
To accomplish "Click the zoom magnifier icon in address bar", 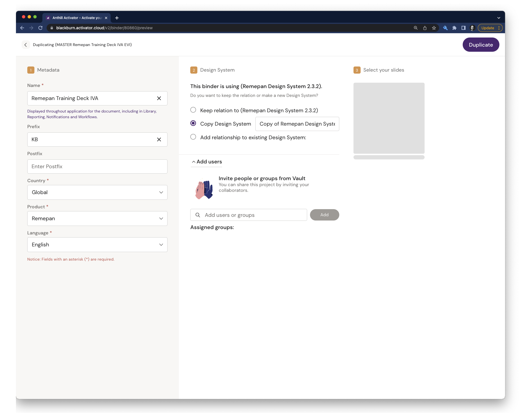I will point(415,28).
